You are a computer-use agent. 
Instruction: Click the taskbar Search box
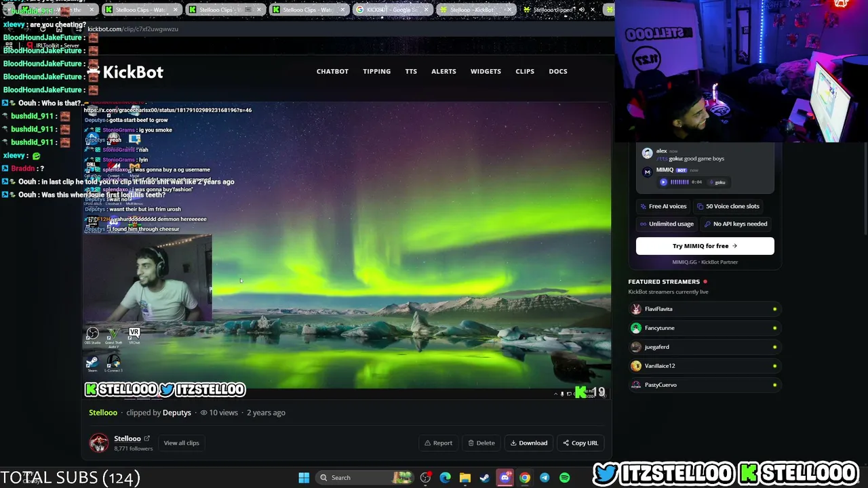pyautogui.click(x=366, y=478)
